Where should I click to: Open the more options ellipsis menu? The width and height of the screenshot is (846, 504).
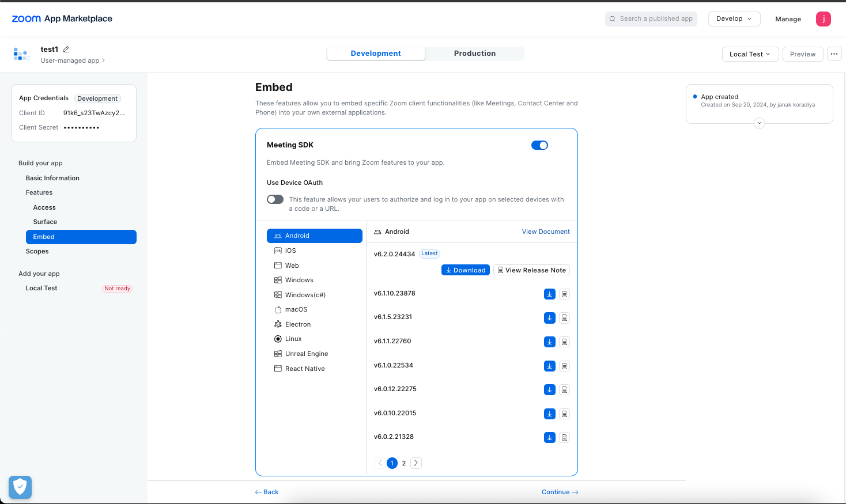834,54
